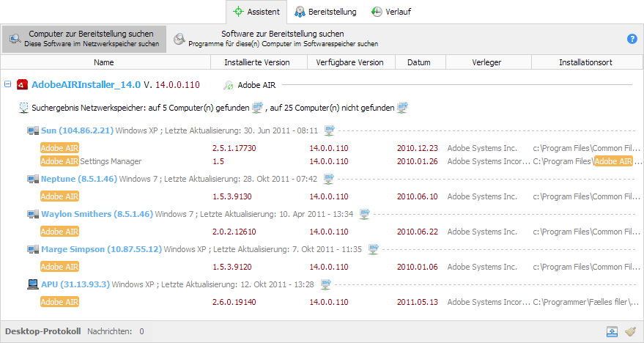Click the blue help question mark icon

(632, 39)
